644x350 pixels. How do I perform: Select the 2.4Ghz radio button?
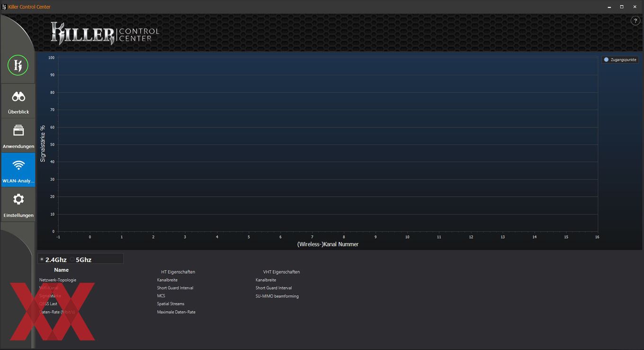point(42,259)
